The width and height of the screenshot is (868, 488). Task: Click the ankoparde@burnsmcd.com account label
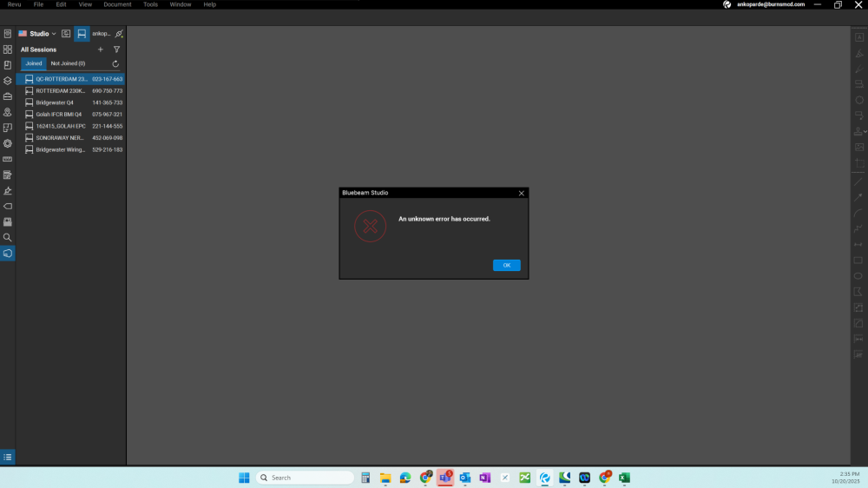coord(771,4)
